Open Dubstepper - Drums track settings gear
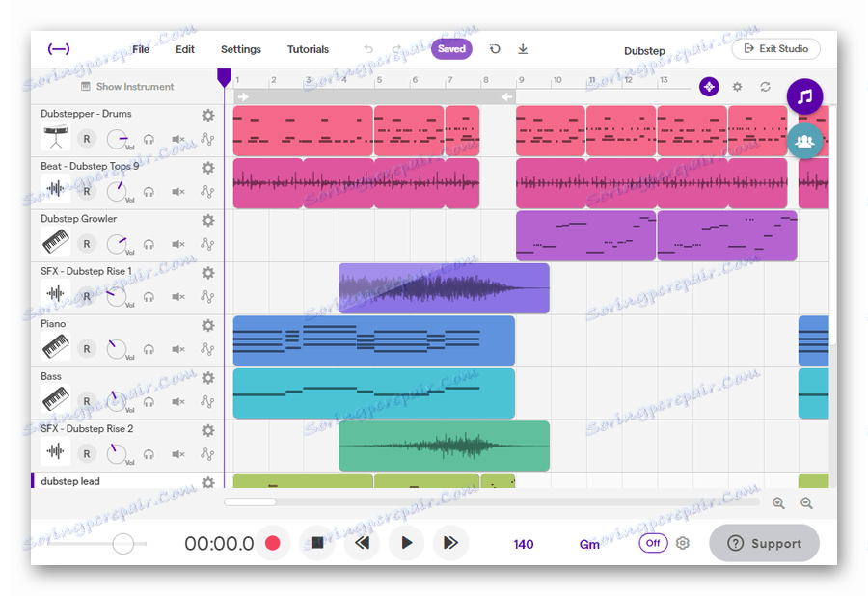Screen dimensions: 868x596 tap(208, 115)
